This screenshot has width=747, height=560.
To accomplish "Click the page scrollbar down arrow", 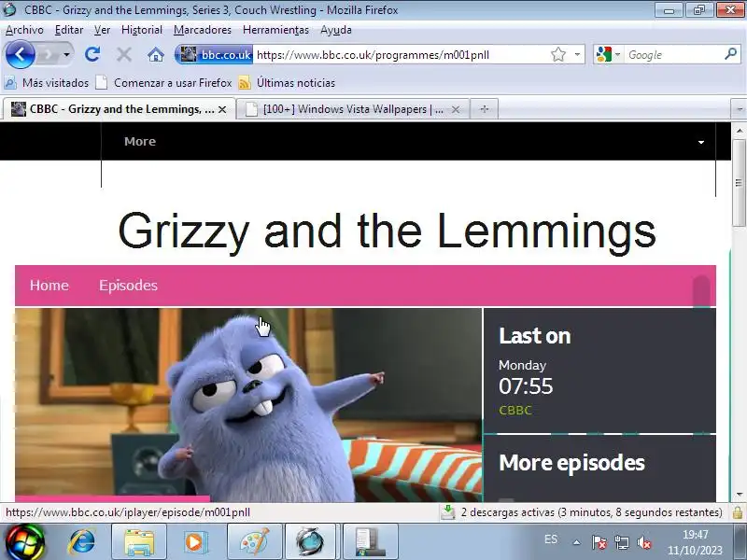I will [x=739, y=495].
